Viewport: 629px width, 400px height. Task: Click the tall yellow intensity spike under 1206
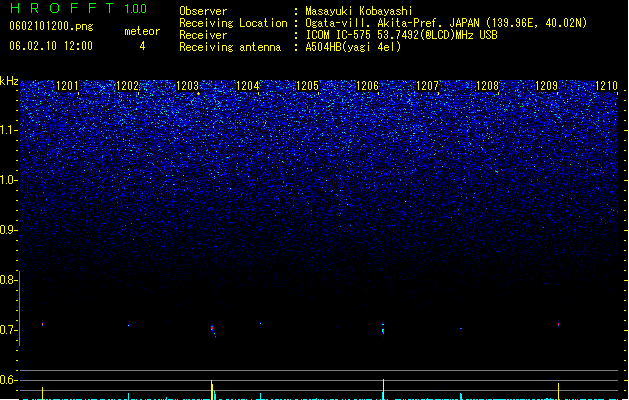coord(383,389)
